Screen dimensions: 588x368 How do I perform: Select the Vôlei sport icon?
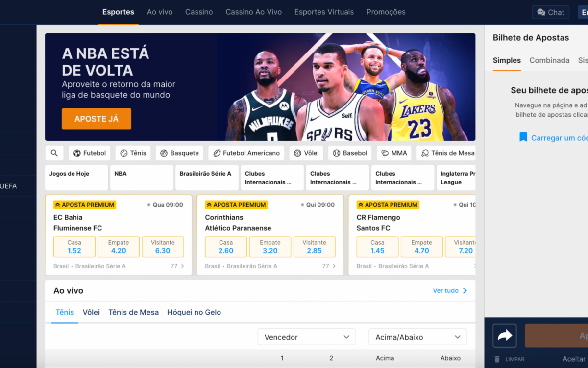click(x=306, y=153)
